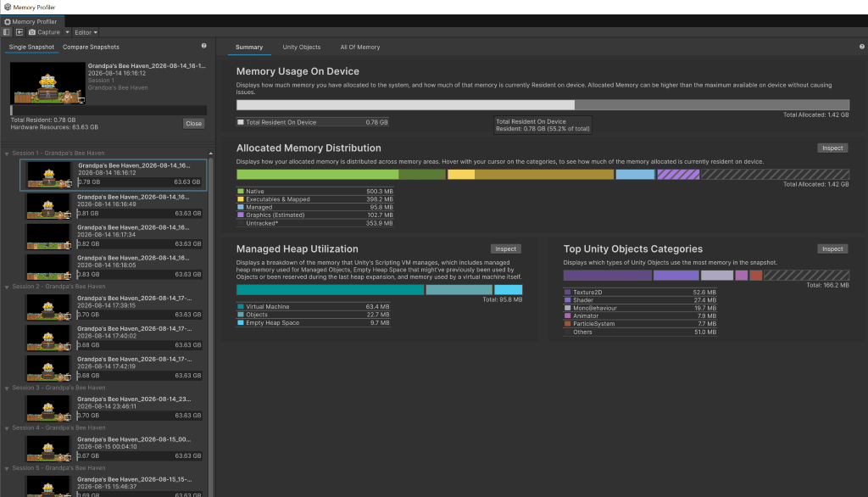The image size is (868, 497).
Task: Switch to Compare Snapshots tab
Action: click(x=91, y=47)
